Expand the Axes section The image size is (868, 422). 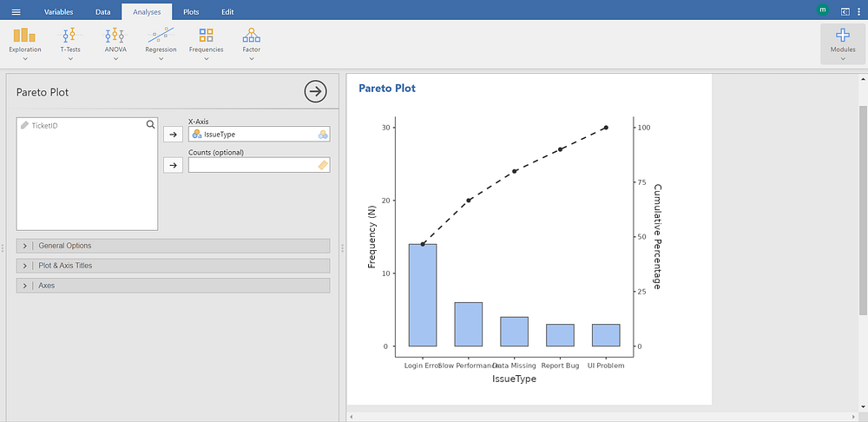(174, 286)
